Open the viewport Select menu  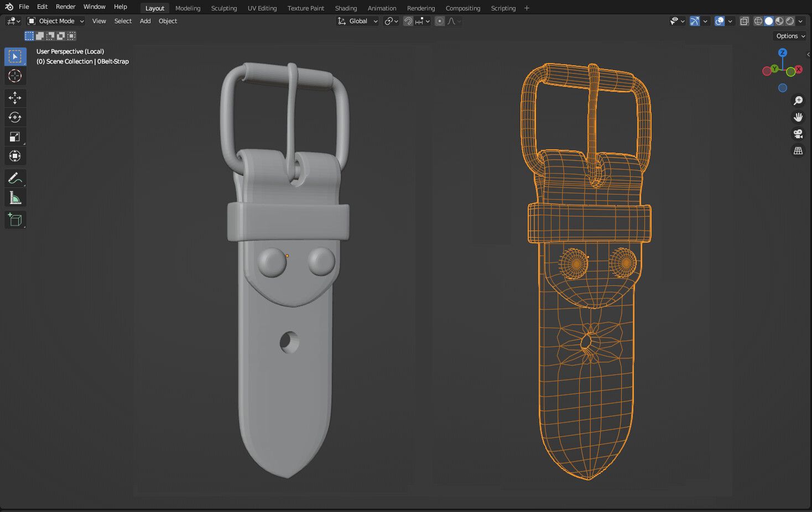tap(123, 21)
